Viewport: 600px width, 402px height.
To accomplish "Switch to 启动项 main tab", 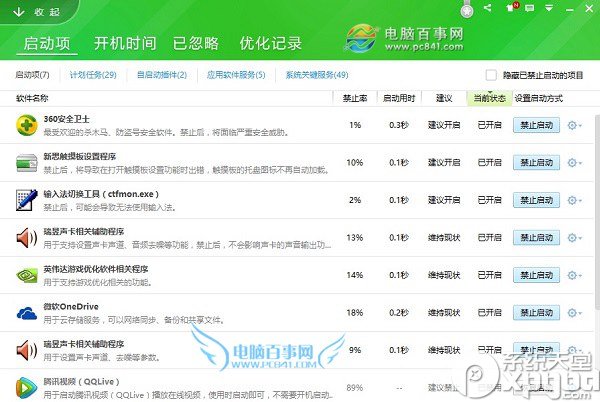I will point(47,43).
